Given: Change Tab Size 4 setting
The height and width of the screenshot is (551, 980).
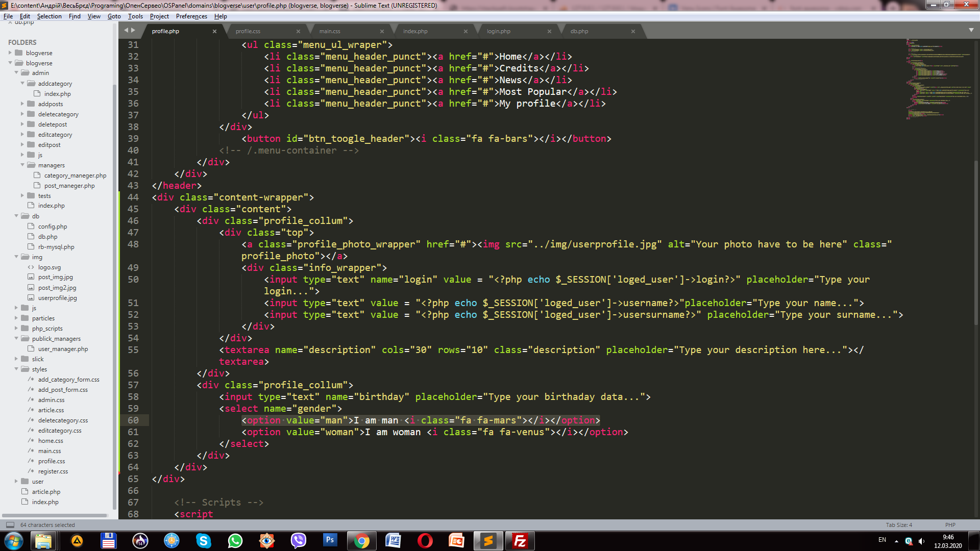Looking at the screenshot, I should [x=899, y=525].
